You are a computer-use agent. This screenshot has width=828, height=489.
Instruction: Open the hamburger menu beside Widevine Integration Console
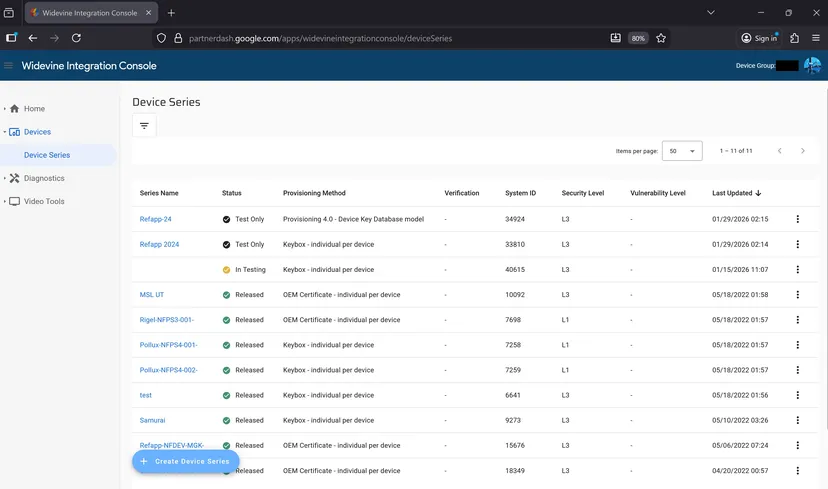(8, 65)
